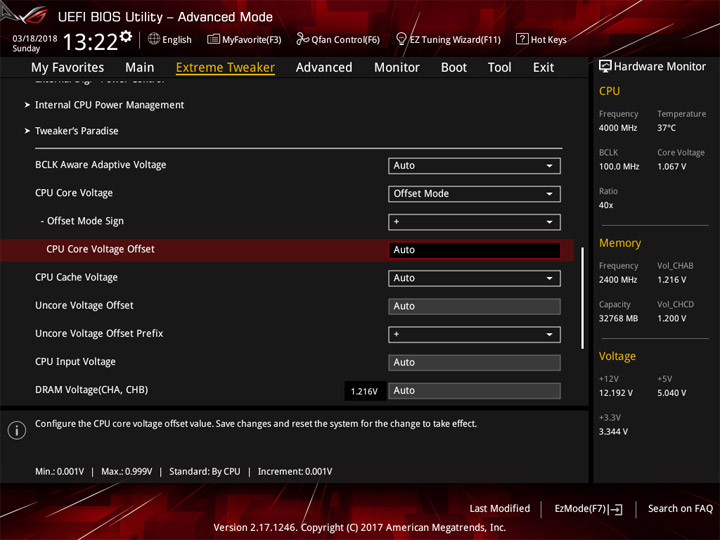Select the BCLK Aware Adaptive Voltage label
Viewport: 720px width, 540px height.
click(x=101, y=165)
